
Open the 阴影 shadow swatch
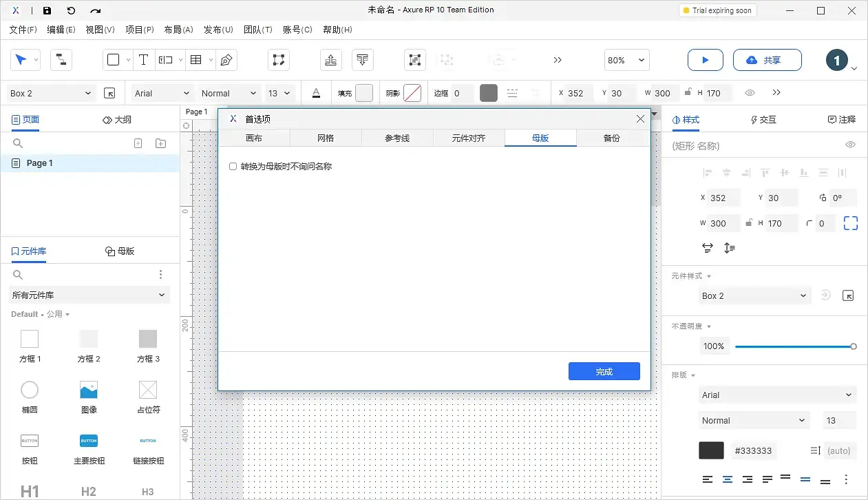(x=412, y=93)
